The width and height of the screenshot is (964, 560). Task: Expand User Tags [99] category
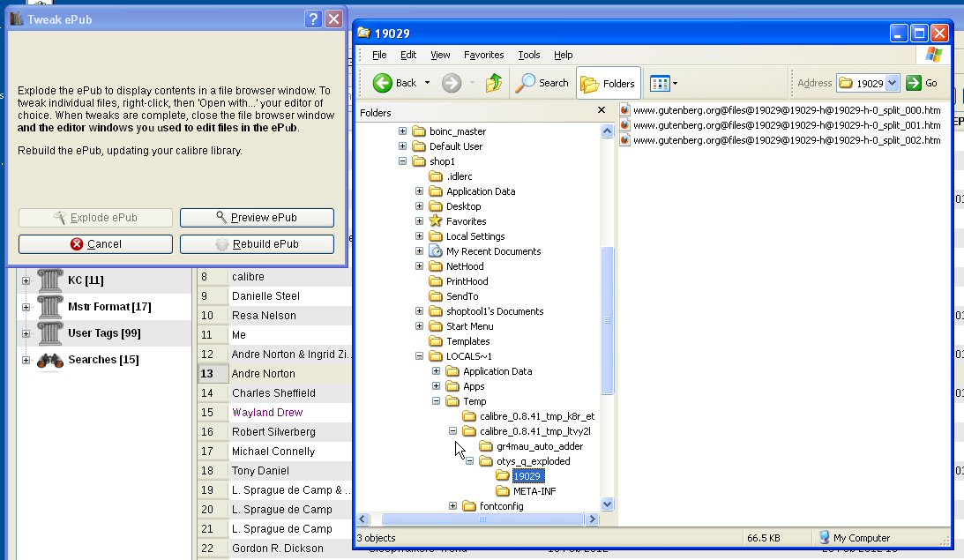26,333
